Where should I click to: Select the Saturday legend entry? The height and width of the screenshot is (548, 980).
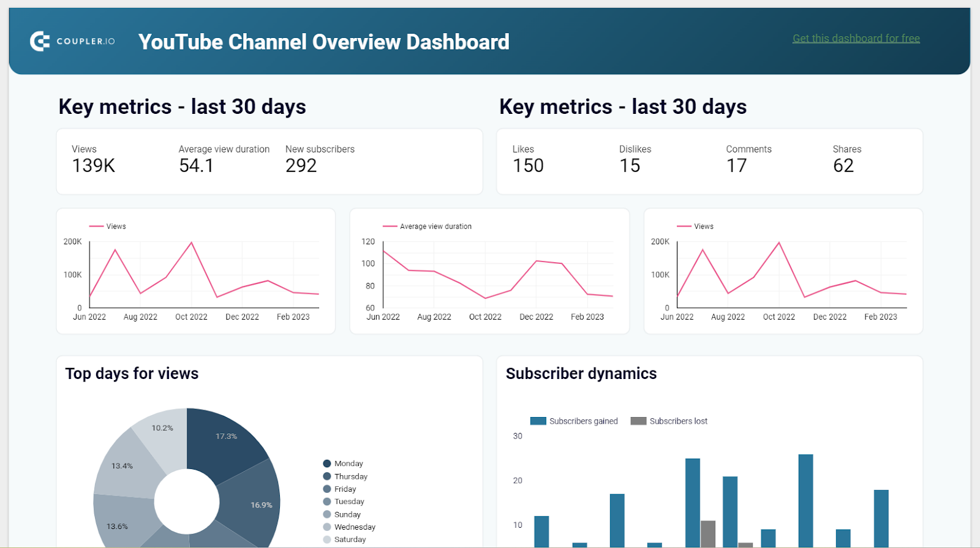(x=344, y=539)
